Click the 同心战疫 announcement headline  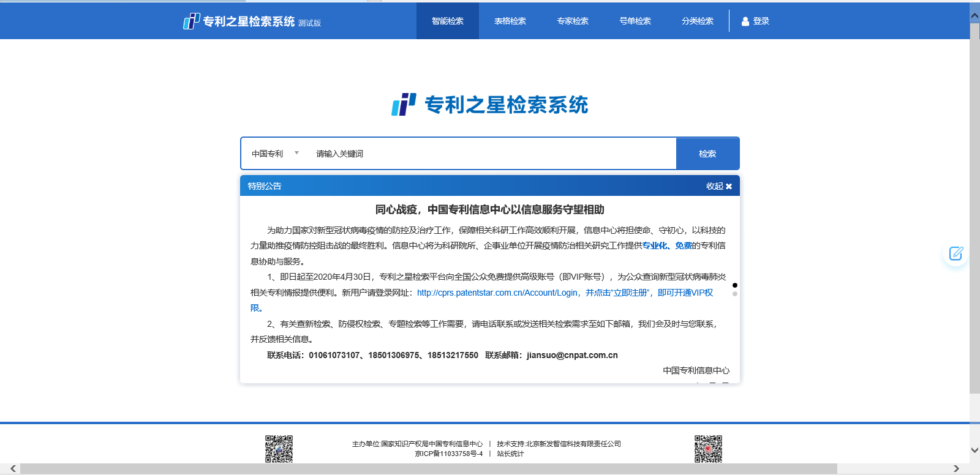[490, 209]
